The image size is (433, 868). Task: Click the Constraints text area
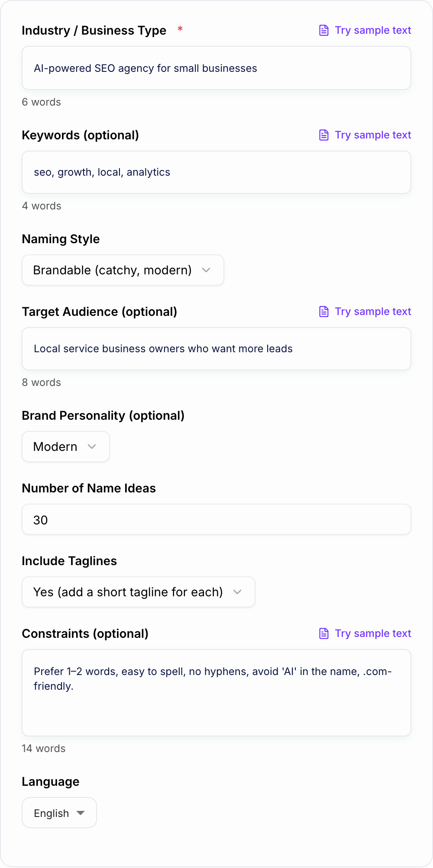(216, 693)
